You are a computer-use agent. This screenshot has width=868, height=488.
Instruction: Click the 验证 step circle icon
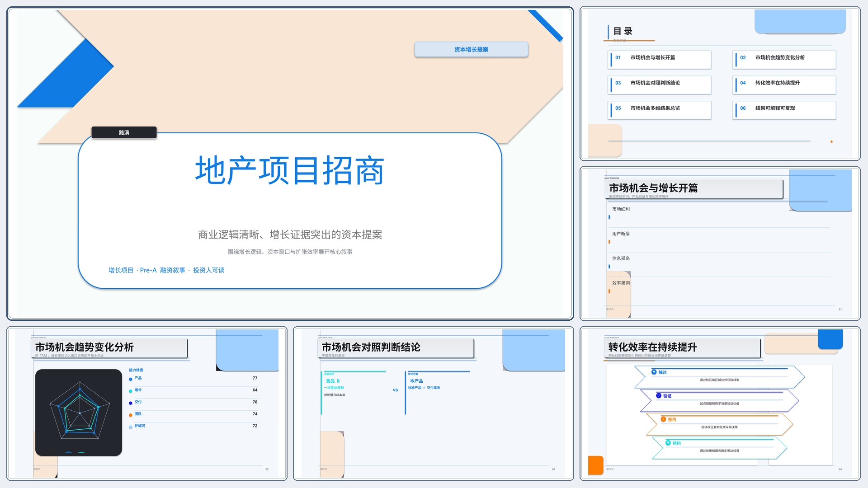click(659, 395)
